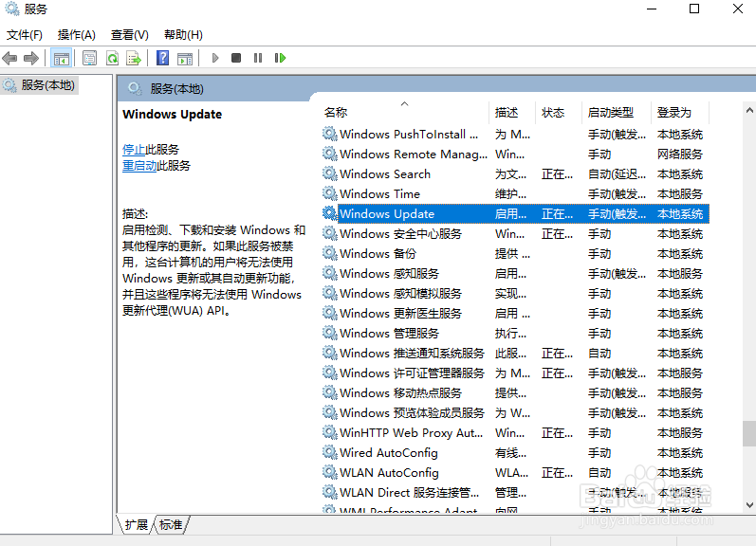Click 自动(延迟... startup type of Windows Search

pos(617,174)
